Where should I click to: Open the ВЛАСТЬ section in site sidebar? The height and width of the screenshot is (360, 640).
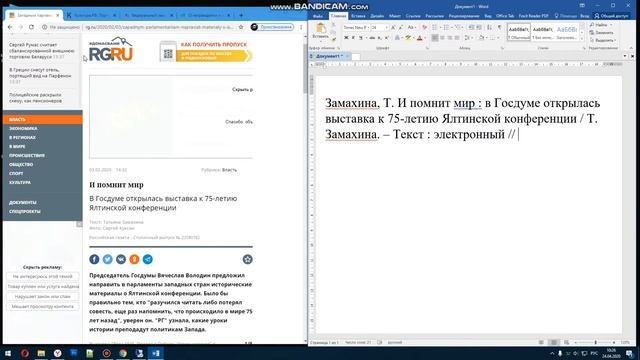42,120
